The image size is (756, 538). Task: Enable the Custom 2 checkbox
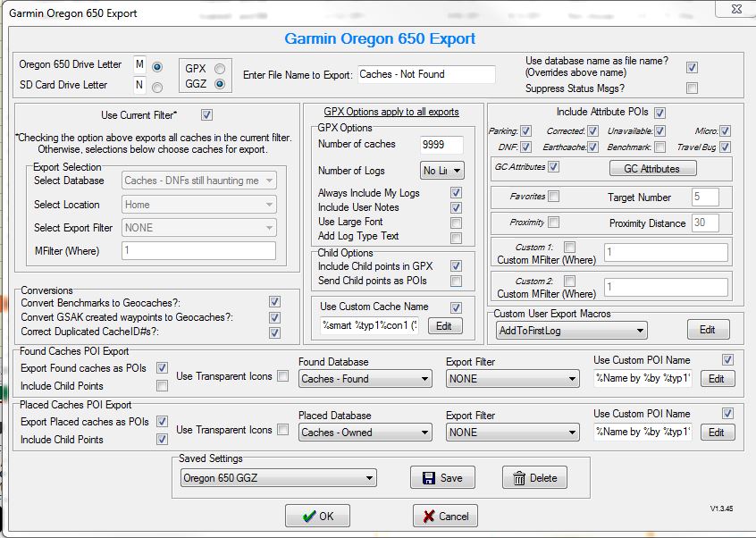click(569, 281)
